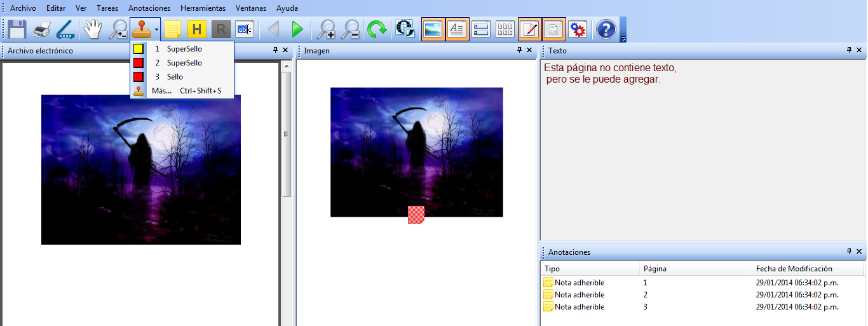Choose stamp 3 Sello from the dropdown

tap(182, 76)
